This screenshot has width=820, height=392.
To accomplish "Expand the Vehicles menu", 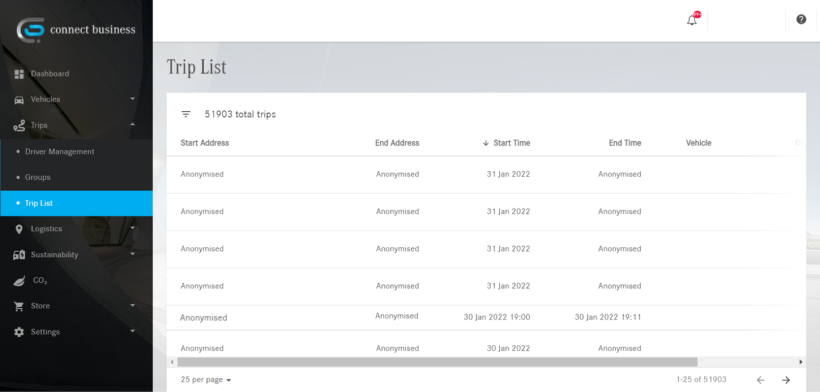I will click(76, 99).
